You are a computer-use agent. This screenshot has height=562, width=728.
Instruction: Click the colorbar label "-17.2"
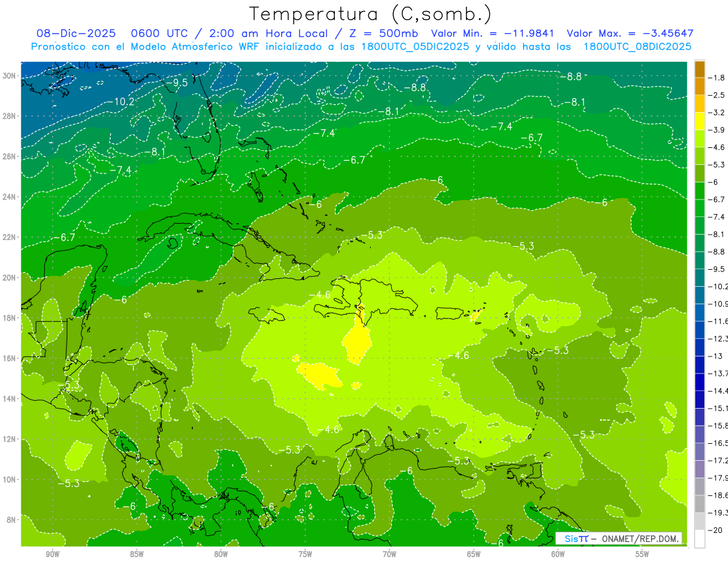click(x=718, y=460)
